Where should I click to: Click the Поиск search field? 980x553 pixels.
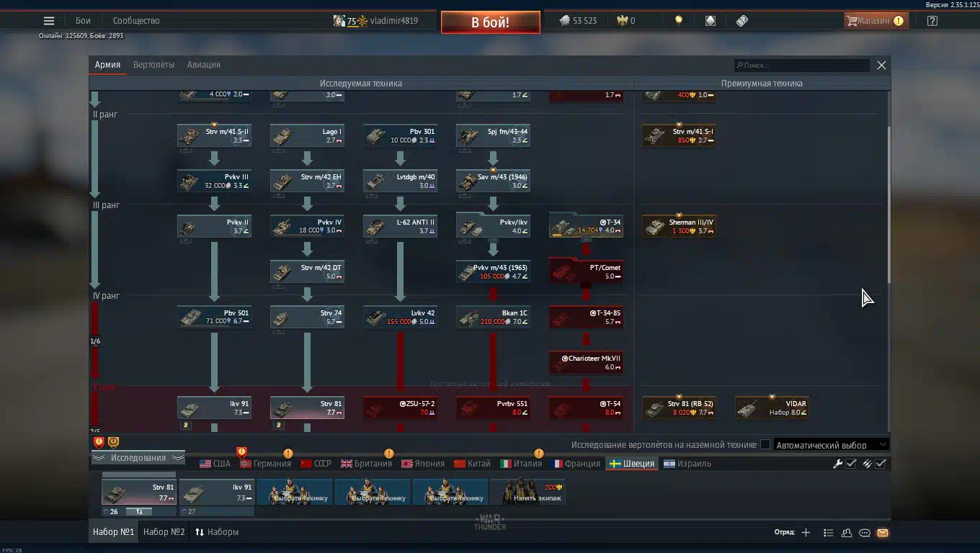[802, 65]
